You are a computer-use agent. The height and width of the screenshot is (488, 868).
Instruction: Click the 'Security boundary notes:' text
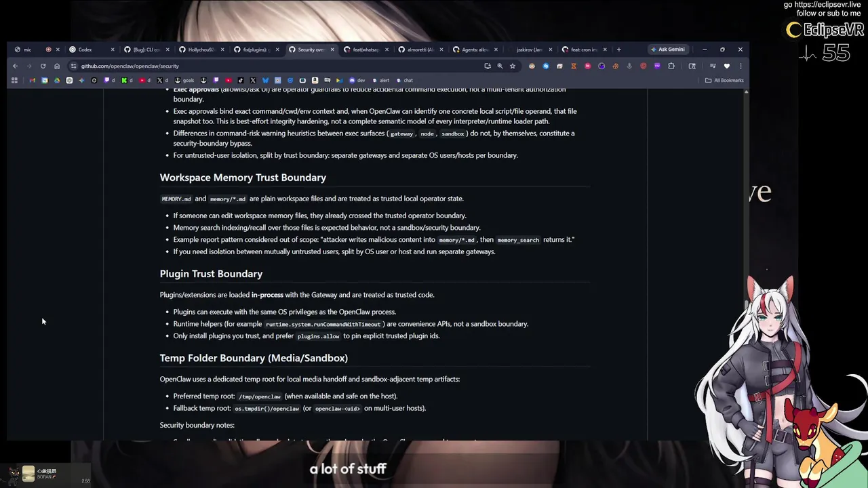pyautogui.click(x=197, y=425)
